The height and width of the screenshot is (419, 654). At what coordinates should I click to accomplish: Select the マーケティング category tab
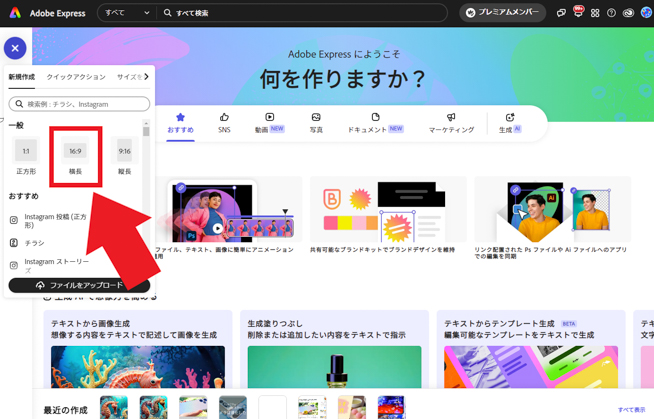tap(451, 123)
